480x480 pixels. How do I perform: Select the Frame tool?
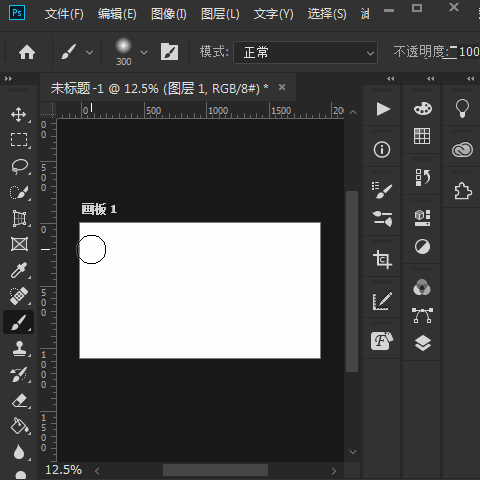(x=19, y=244)
